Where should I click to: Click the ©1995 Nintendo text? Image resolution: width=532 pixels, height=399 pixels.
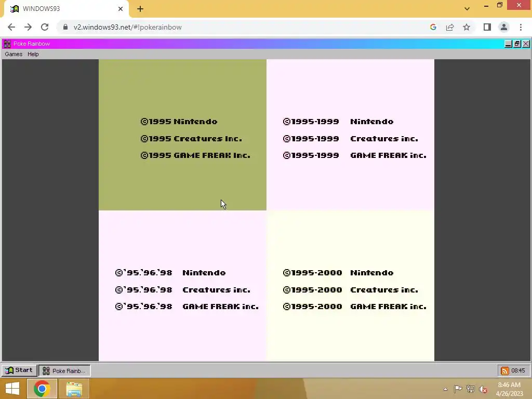pos(179,122)
